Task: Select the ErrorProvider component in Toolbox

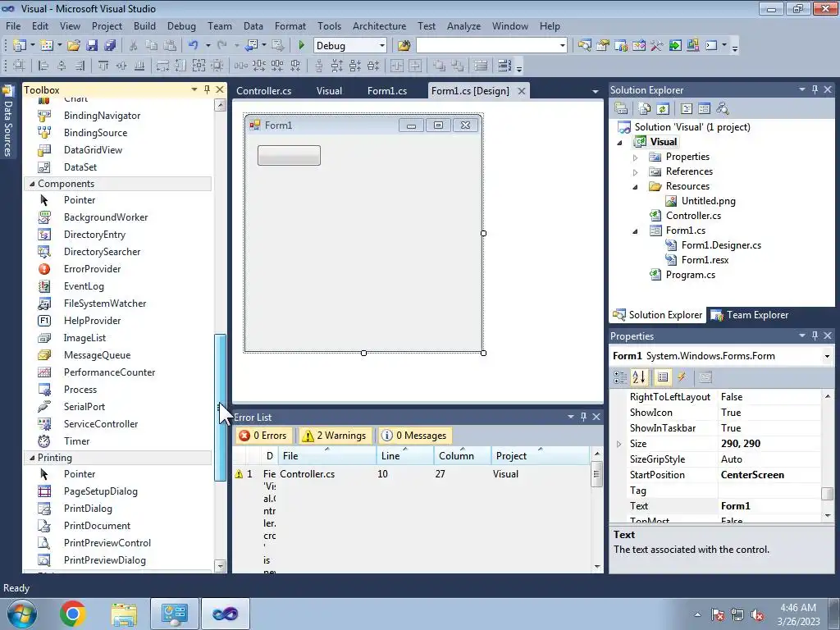Action: click(x=92, y=269)
